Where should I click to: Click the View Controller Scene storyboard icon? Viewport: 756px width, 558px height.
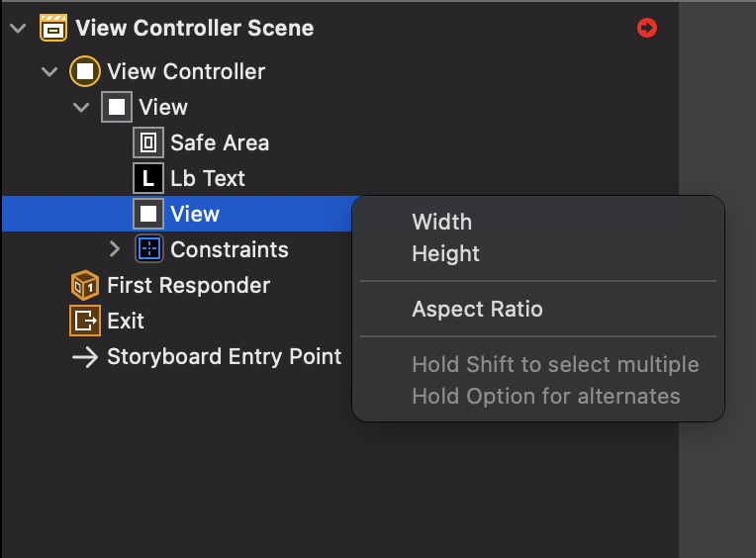[x=53, y=28]
